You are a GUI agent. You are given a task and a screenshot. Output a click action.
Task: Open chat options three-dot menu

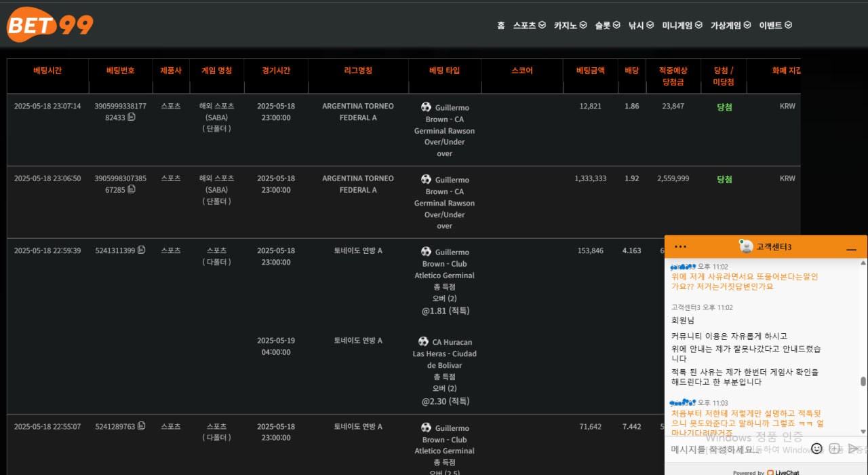pyautogui.click(x=681, y=247)
